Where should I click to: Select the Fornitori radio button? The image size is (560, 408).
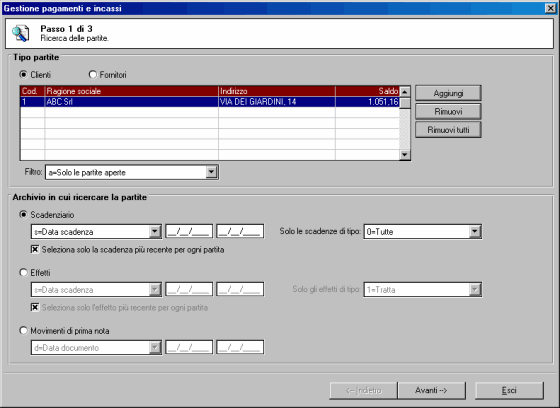click(92, 74)
